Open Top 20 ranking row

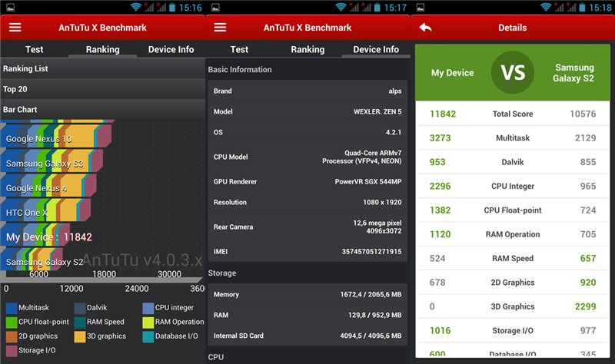102,89
